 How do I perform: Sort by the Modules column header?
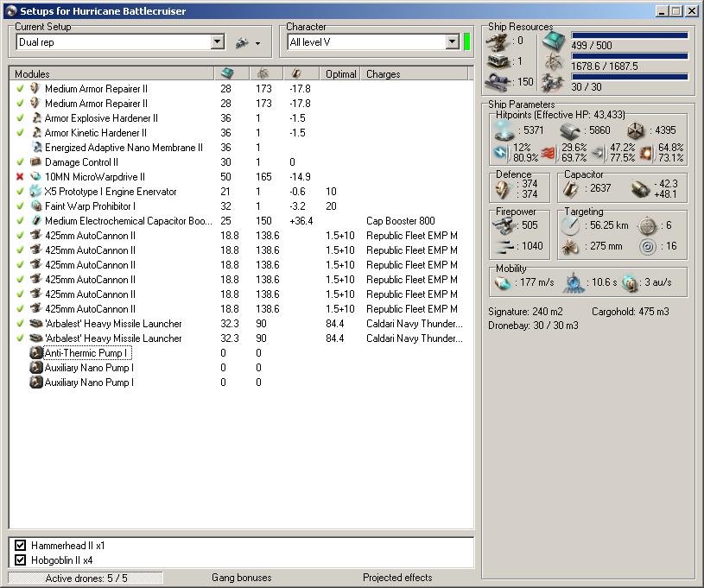[111, 74]
